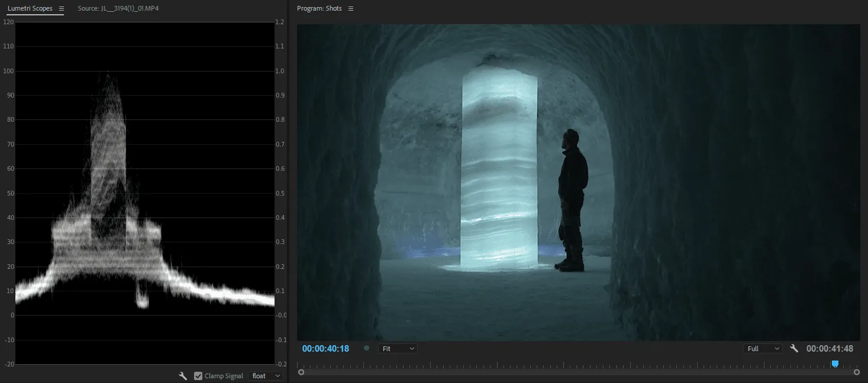The image size is (868, 383).
Task: Click the blue 00:00:40:18 playhead timecode
Action: [x=325, y=349]
